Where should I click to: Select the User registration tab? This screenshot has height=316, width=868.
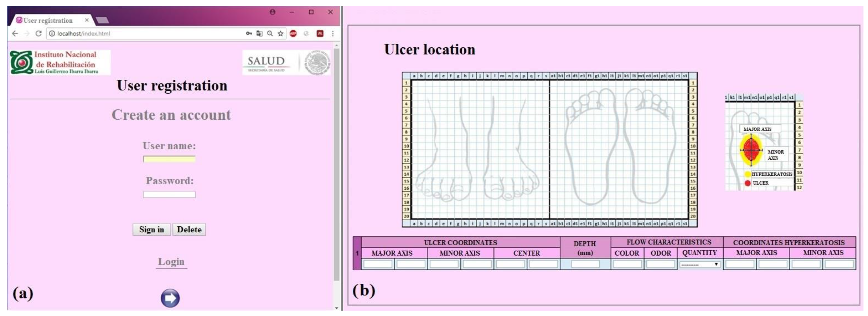tap(48, 20)
